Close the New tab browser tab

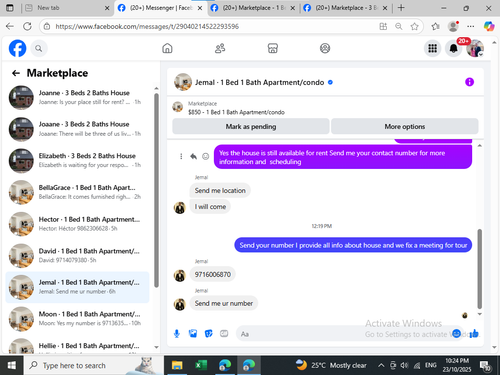click(x=107, y=8)
